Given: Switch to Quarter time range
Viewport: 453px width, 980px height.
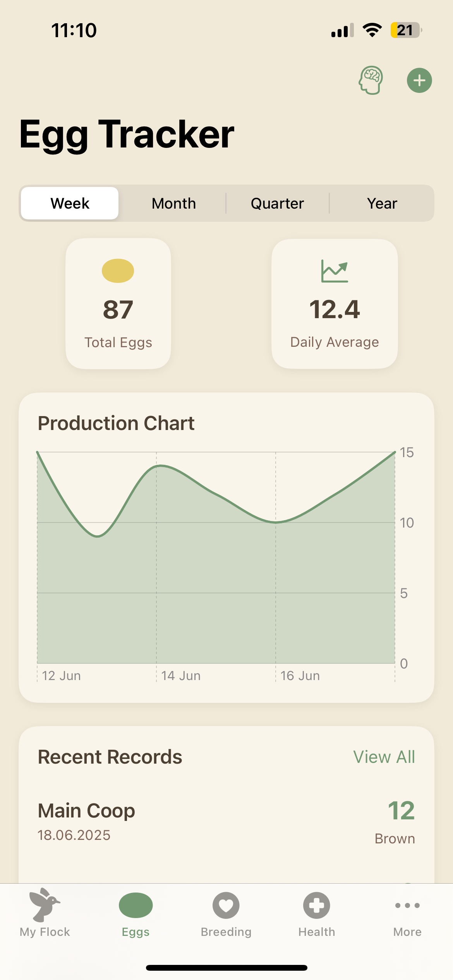Looking at the screenshot, I should pos(277,204).
